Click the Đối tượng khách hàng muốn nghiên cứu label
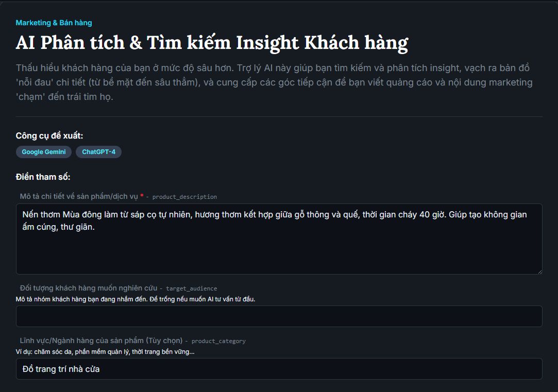Viewport: 558px width, 392px height. click(88, 288)
